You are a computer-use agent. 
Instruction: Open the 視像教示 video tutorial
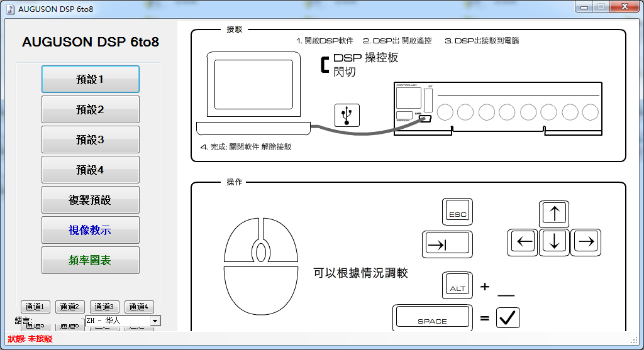click(91, 230)
